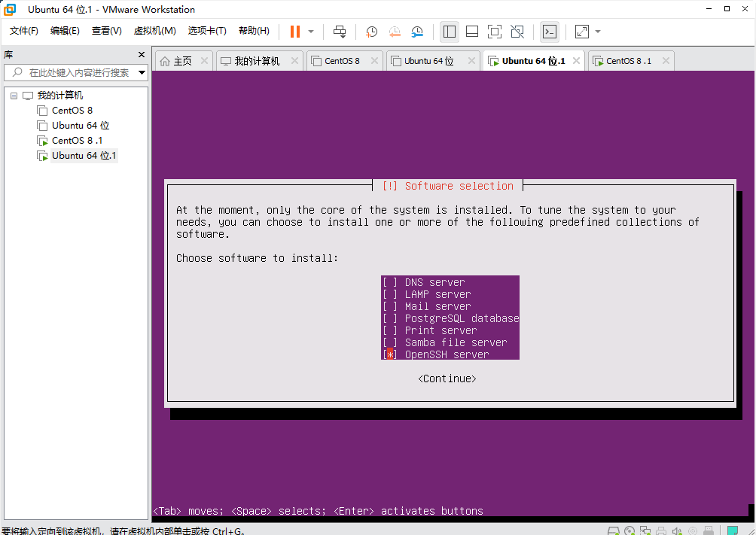The width and height of the screenshot is (756, 535).
Task: Click the stretch guest display icon
Action: (x=582, y=32)
